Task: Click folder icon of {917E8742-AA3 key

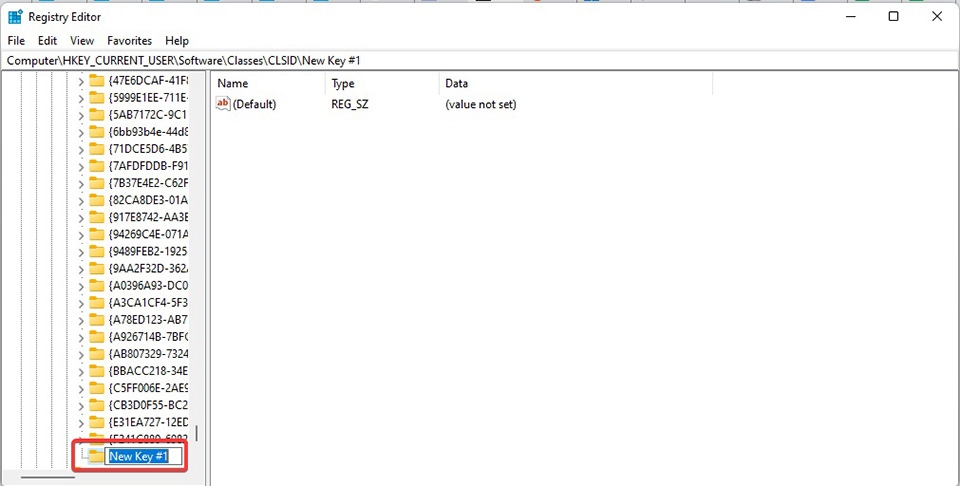Action: point(96,217)
